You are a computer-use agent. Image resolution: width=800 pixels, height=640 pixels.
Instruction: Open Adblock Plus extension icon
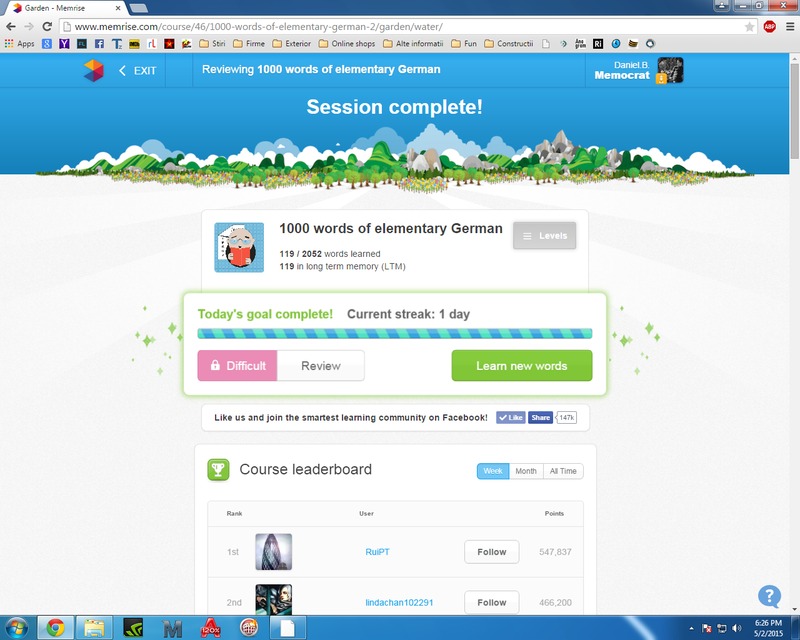point(769,27)
